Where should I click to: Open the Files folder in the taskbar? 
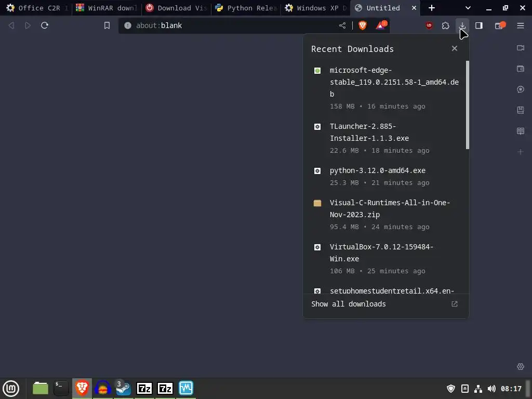(x=40, y=388)
